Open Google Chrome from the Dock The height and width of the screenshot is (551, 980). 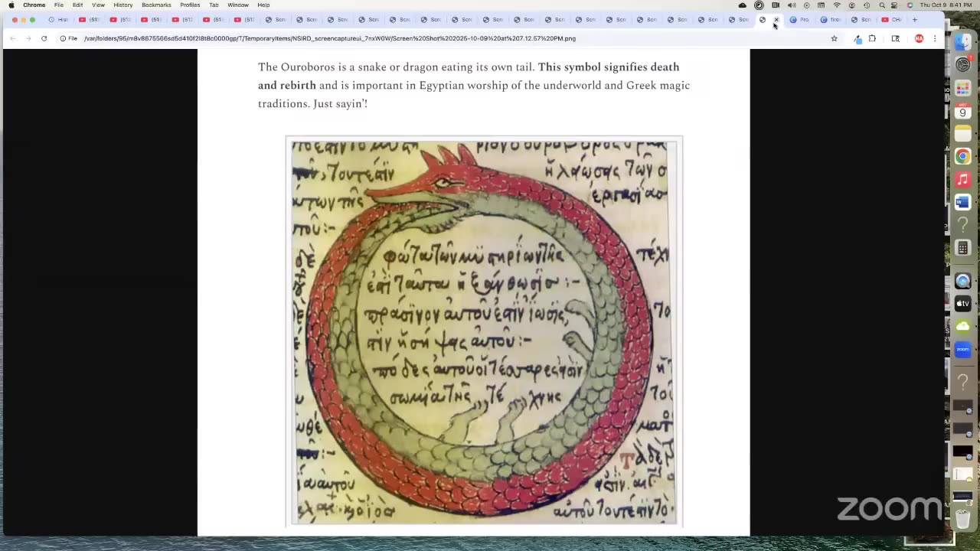click(x=963, y=157)
